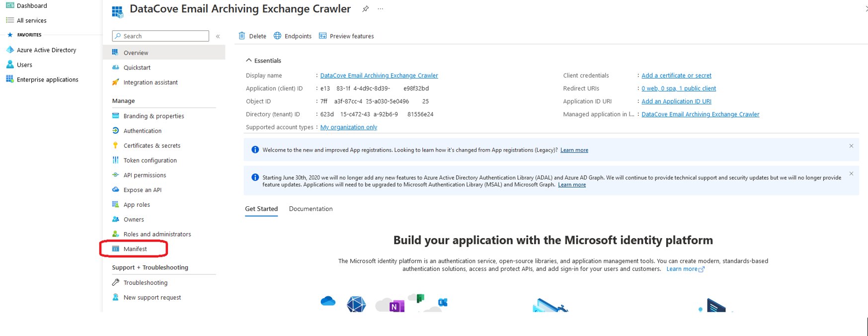Close the ADAL deprecation notice banner

click(851, 174)
